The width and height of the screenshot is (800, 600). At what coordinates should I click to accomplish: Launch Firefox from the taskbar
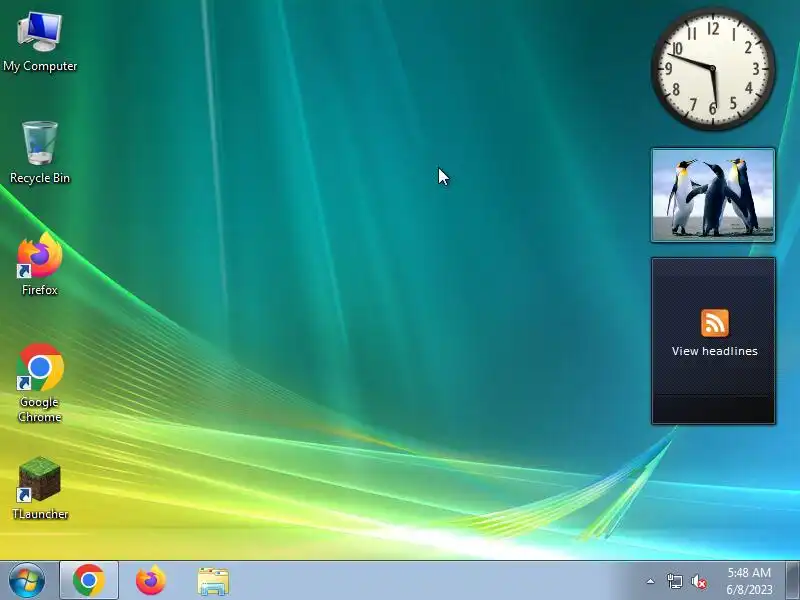[151, 580]
